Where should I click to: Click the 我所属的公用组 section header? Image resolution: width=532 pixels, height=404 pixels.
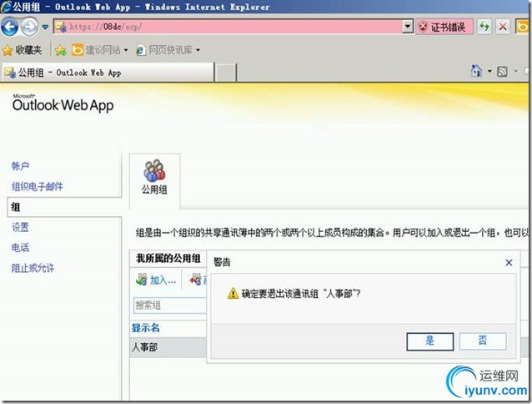[168, 259]
